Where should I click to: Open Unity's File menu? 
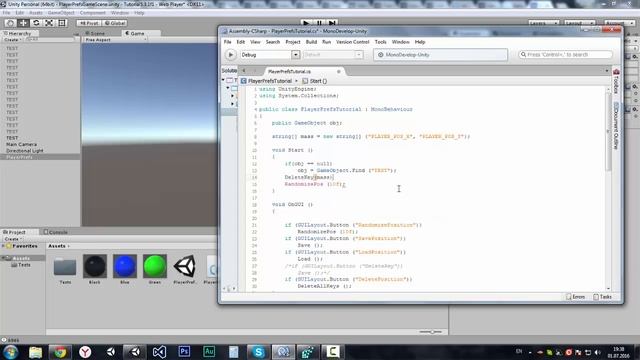click(x=7, y=13)
